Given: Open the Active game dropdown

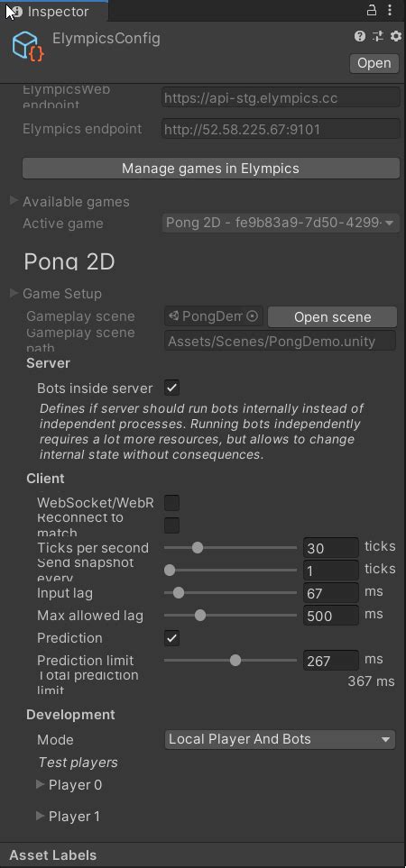Looking at the screenshot, I should pos(281,224).
